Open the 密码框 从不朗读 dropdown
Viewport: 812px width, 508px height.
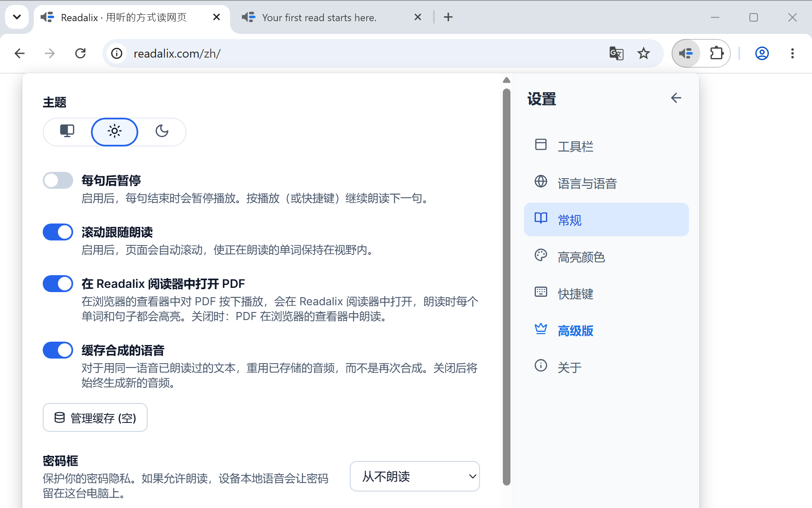click(414, 476)
